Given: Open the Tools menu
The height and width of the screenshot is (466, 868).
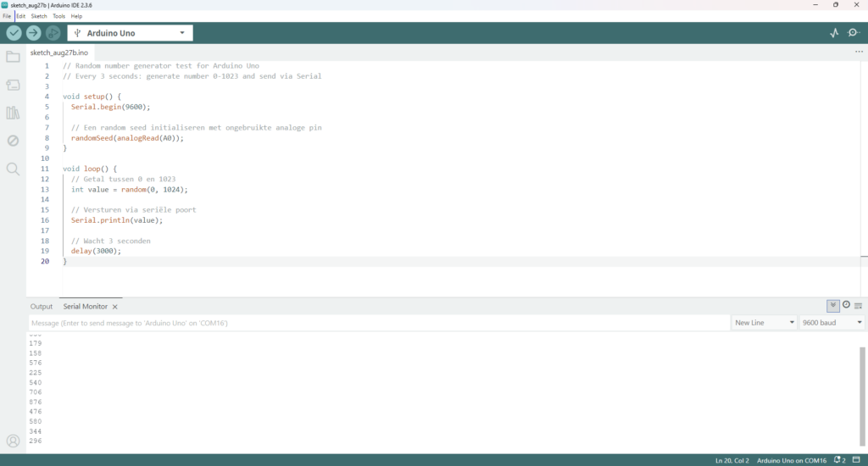Looking at the screenshot, I should (58, 16).
